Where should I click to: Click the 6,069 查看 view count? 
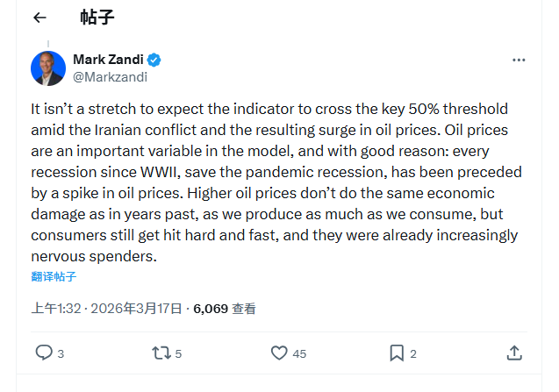[225, 309]
